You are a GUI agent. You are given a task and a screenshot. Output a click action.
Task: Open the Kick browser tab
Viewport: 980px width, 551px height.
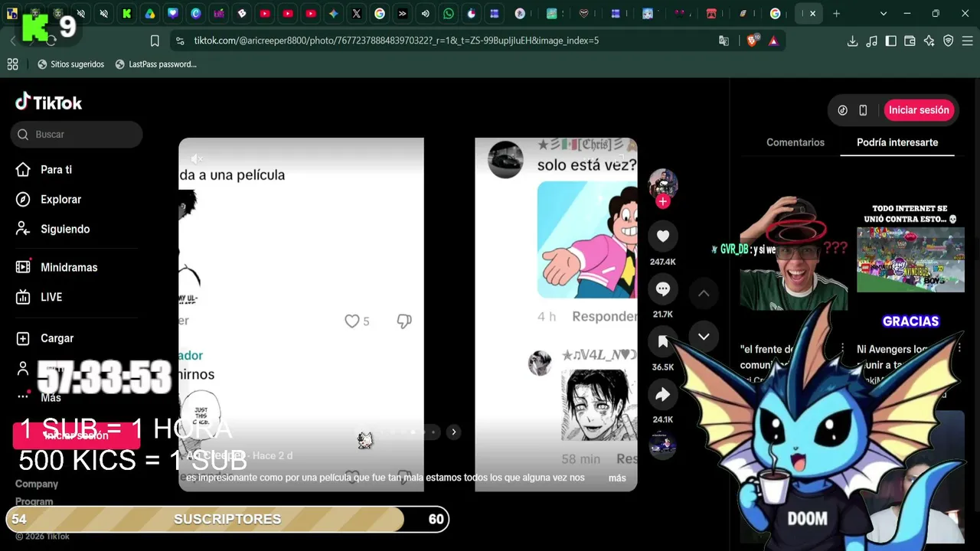point(127,13)
